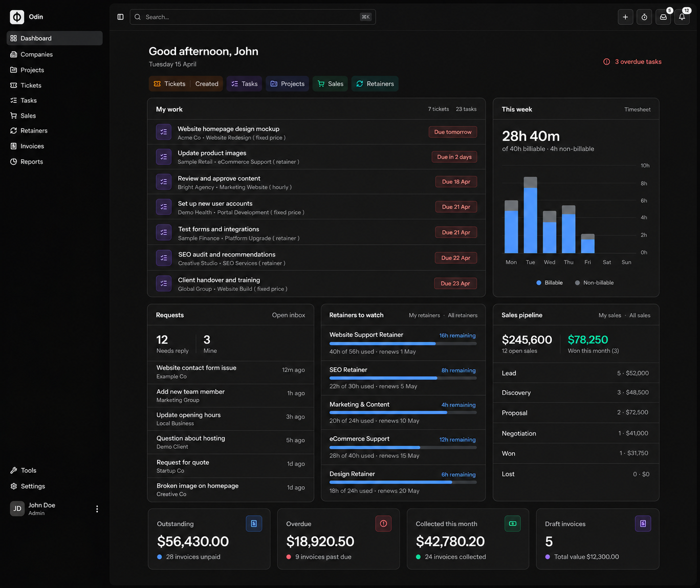Click the Negotiation pipeline row

576,433
